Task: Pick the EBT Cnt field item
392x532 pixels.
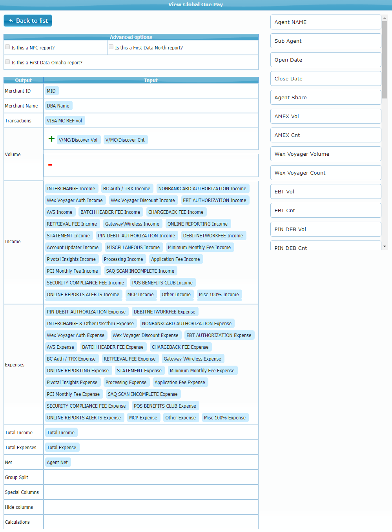Action: coord(325,211)
